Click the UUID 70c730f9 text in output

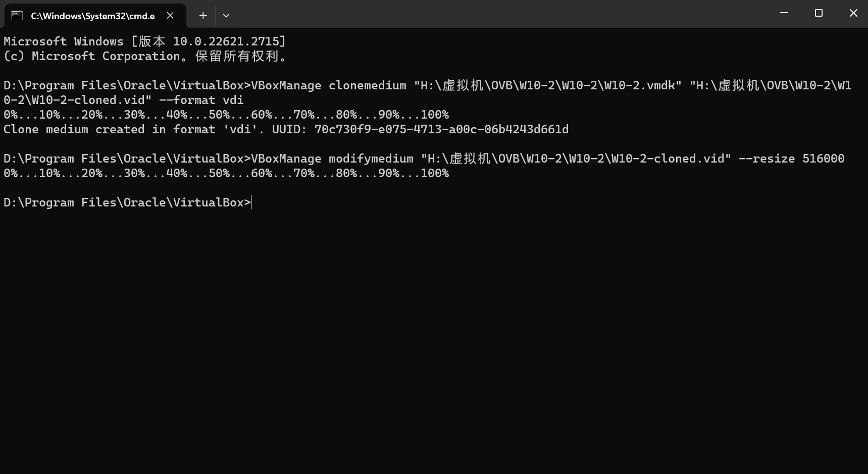click(441, 129)
